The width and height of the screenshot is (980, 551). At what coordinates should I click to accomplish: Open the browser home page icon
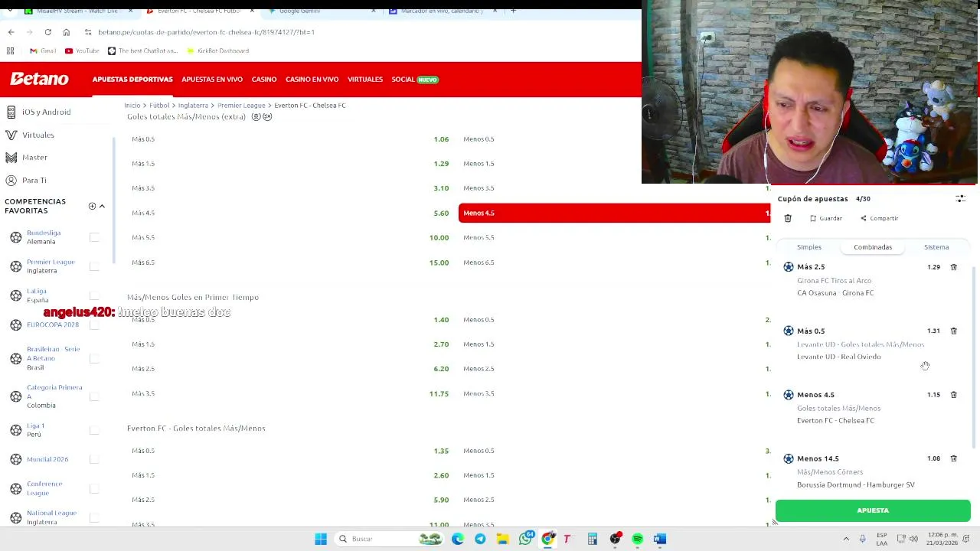pos(67,32)
